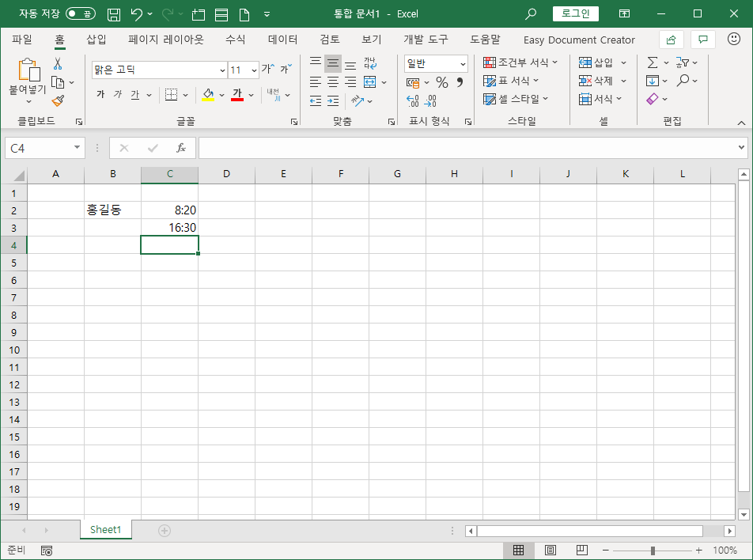
Task: Cut selection with scissors icon
Action: click(x=58, y=63)
